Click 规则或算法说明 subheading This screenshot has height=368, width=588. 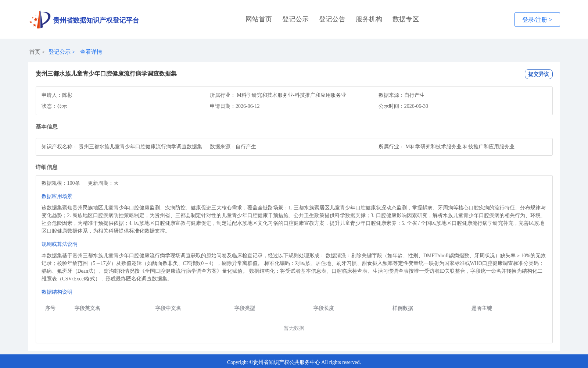(x=60, y=244)
